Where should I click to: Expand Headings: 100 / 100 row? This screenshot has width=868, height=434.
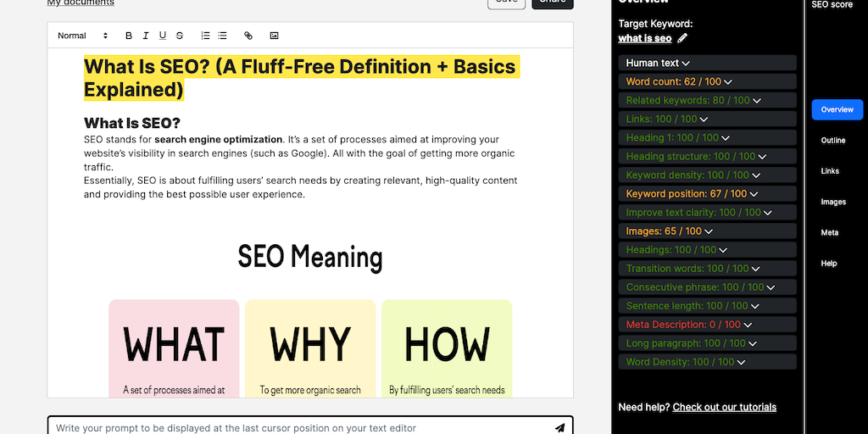708,250
